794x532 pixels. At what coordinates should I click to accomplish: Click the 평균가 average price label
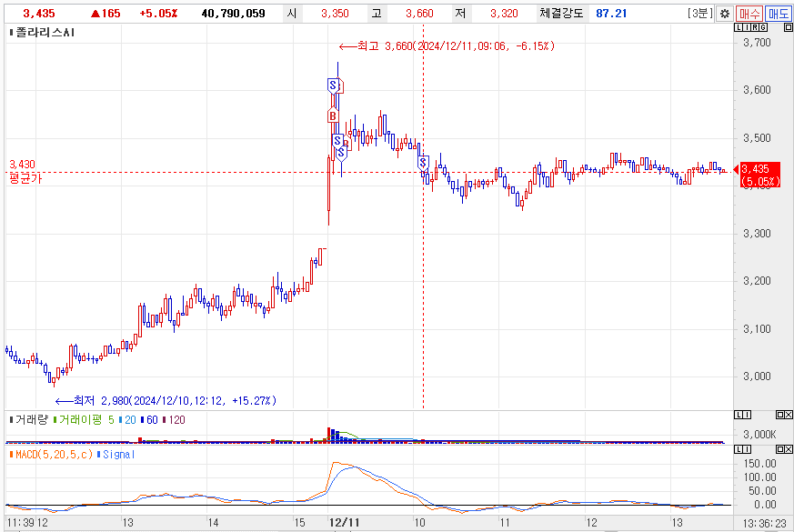tap(25, 178)
